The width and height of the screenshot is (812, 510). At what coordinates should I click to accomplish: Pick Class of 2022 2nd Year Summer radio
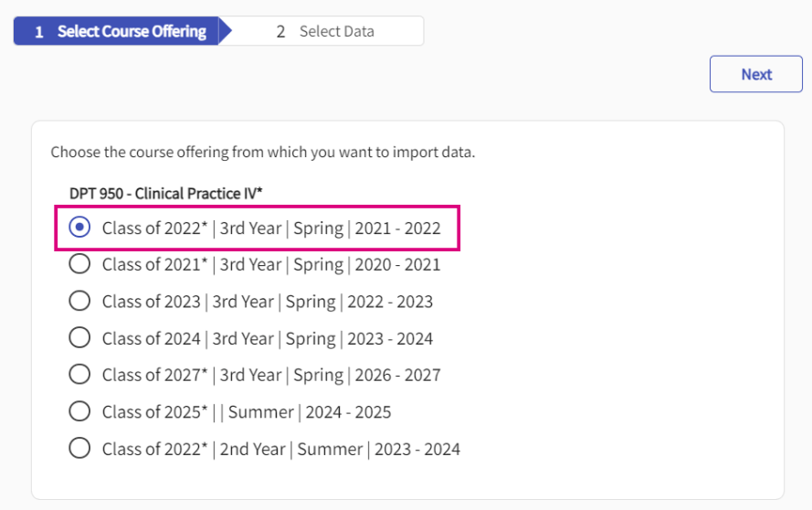coord(80,449)
